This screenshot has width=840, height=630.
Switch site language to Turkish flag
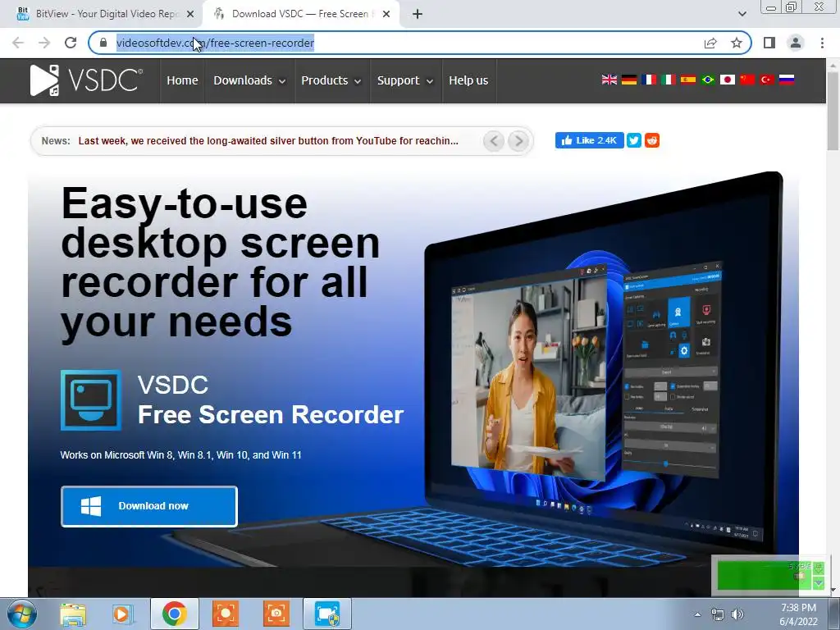pos(767,80)
